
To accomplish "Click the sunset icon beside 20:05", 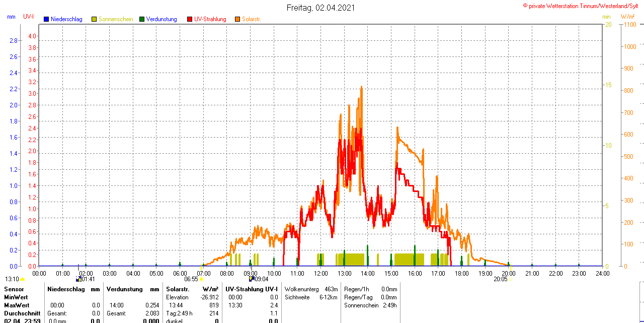I will coord(510,279).
